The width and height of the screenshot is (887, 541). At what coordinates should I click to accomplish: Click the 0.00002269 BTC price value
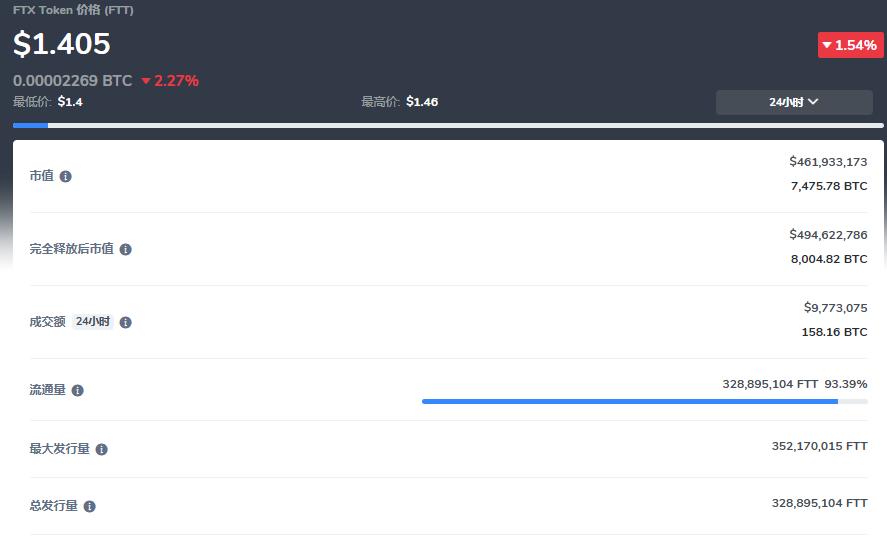72,81
